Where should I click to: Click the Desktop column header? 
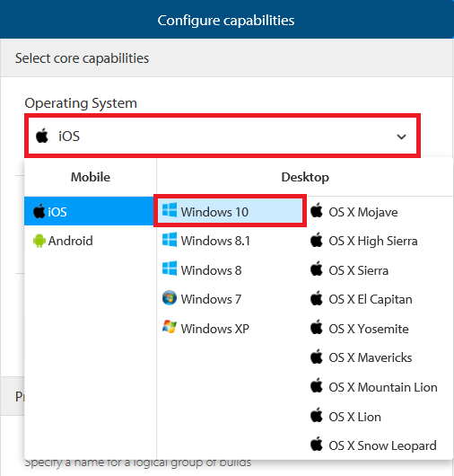point(305,177)
